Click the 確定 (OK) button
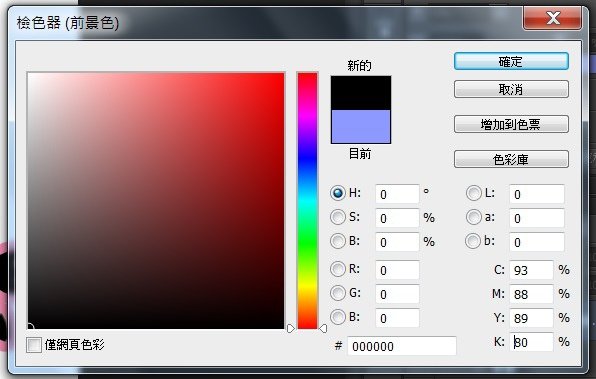Image resolution: width=596 pixels, height=379 pixels. pos(511,61)
